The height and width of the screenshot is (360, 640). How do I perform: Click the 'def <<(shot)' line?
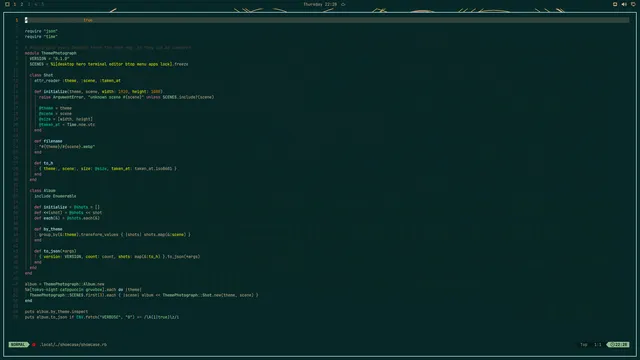68,213
